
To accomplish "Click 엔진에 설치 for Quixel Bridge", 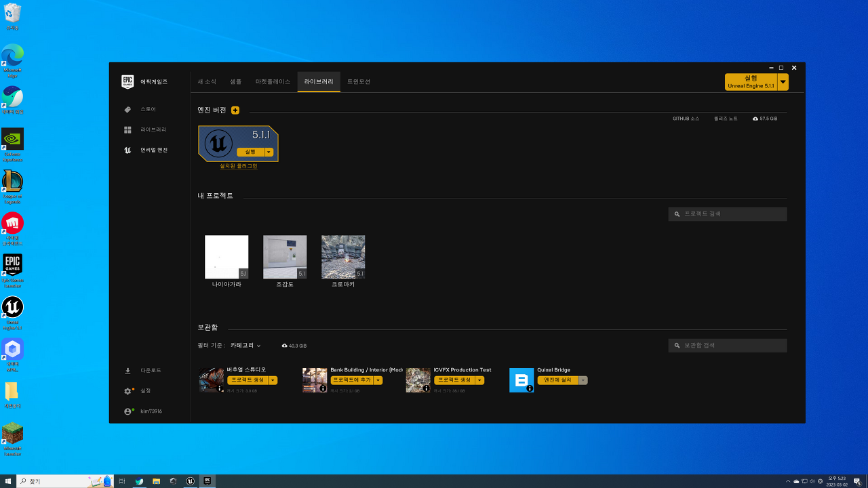I will click(x=557, y=380).
